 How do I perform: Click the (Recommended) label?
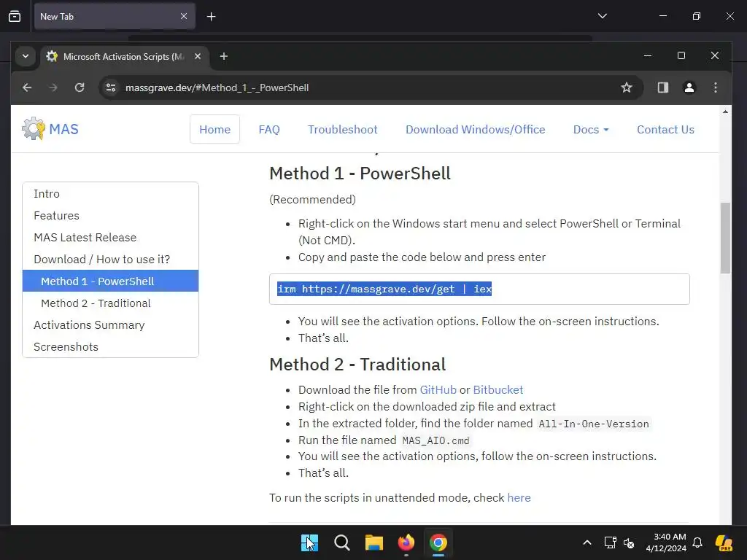(x=312, y=200)
